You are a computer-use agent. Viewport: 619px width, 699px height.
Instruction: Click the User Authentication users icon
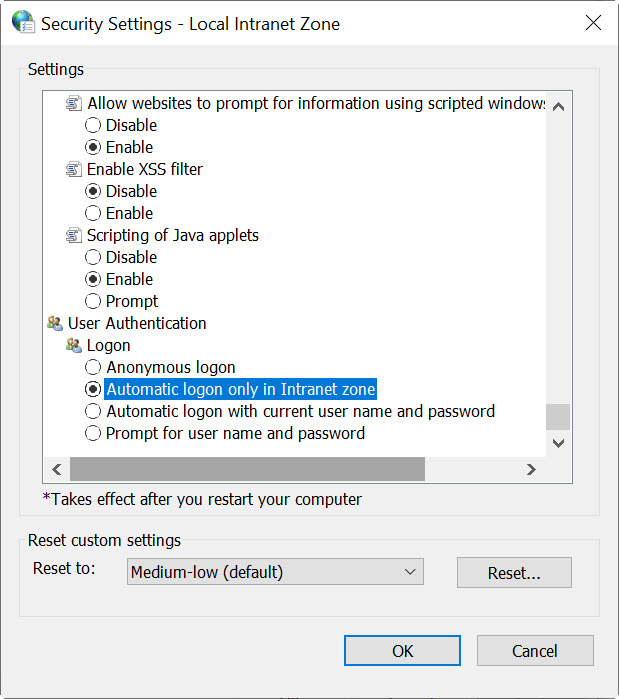(55, 323)
